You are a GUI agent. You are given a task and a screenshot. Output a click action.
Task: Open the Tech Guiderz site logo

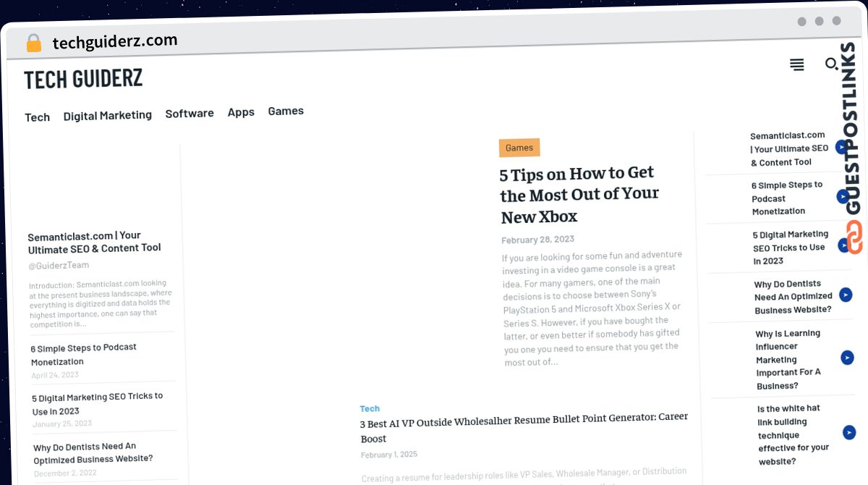pyautogui.click(x=83, y=79)
